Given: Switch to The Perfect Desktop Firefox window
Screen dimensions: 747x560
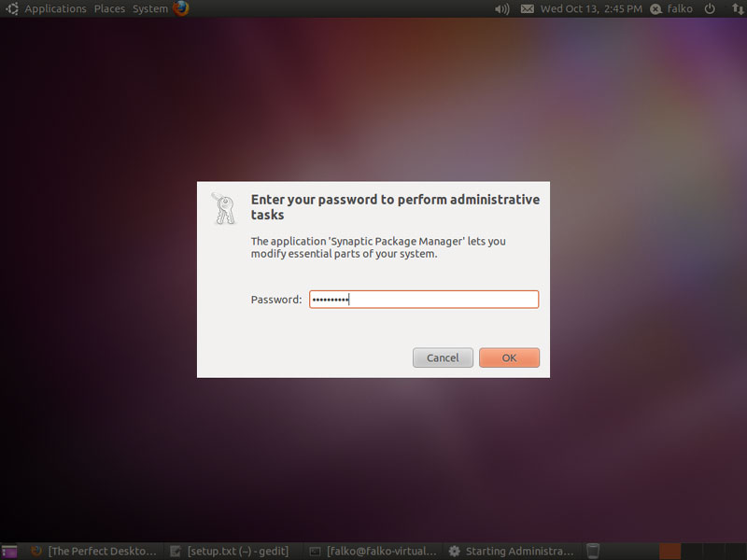Looking at the screenshot, I should click(x=93, y=552).
